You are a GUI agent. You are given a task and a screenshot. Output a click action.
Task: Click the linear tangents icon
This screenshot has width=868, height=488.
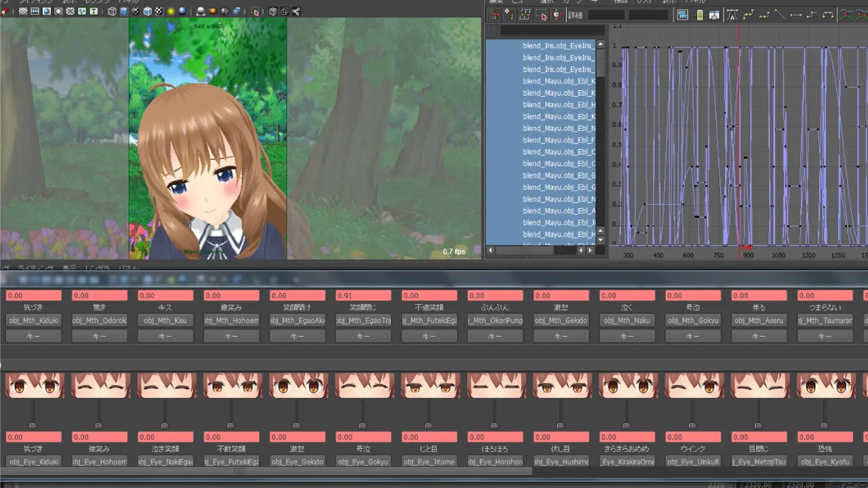point(780,15)
